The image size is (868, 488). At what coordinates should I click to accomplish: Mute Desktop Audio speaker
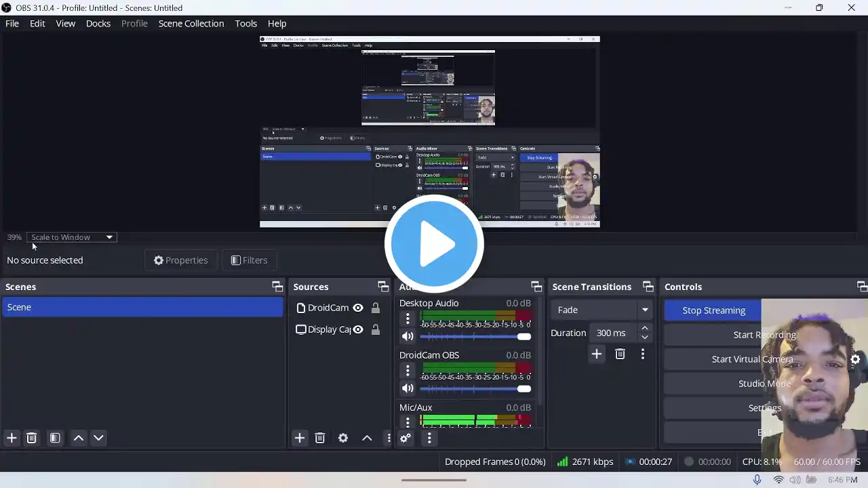pyautogui.click(x=408, y=336)
